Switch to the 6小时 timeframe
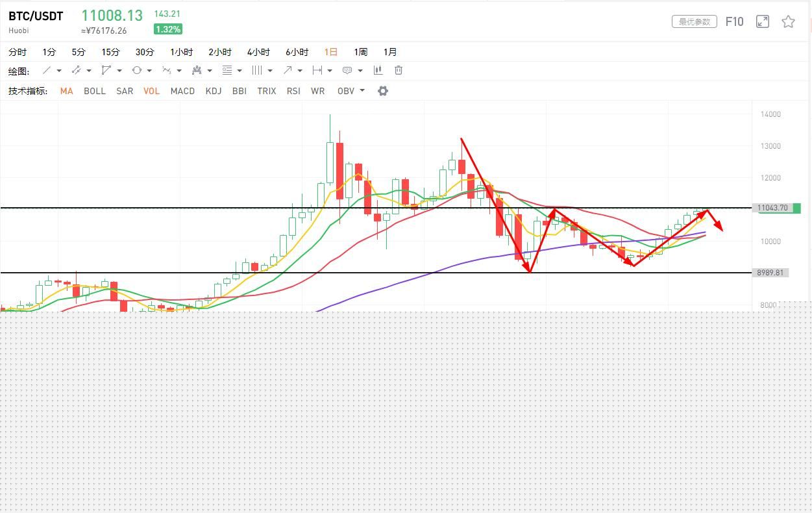 [x=297, y=52]
